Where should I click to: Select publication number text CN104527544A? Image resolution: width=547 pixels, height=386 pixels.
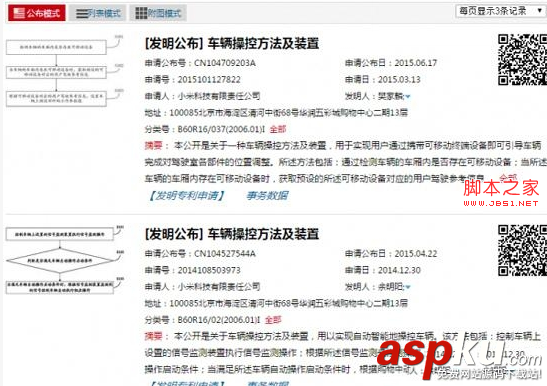pyautogui.click(x=225, y=254)
